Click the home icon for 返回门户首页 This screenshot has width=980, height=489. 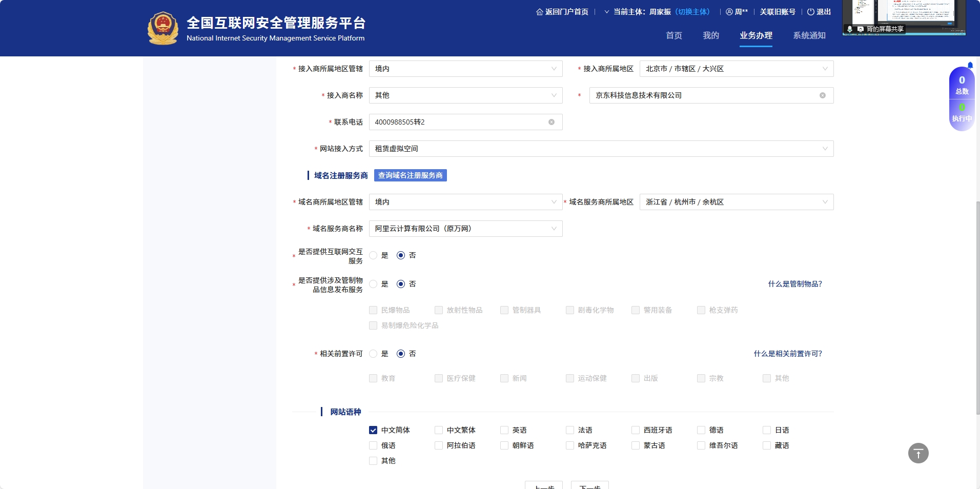click(539, 12)
